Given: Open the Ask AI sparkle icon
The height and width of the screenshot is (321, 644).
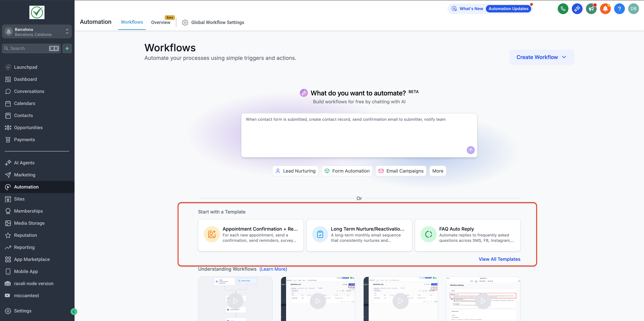Looking at the screenshot, I should [x=577, y=9].
